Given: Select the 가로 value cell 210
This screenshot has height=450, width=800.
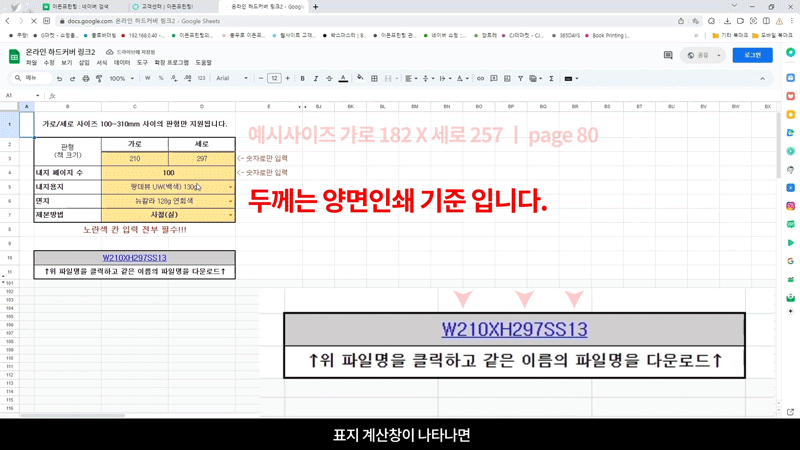Looking at the screenshot, I should click(135, 159).
